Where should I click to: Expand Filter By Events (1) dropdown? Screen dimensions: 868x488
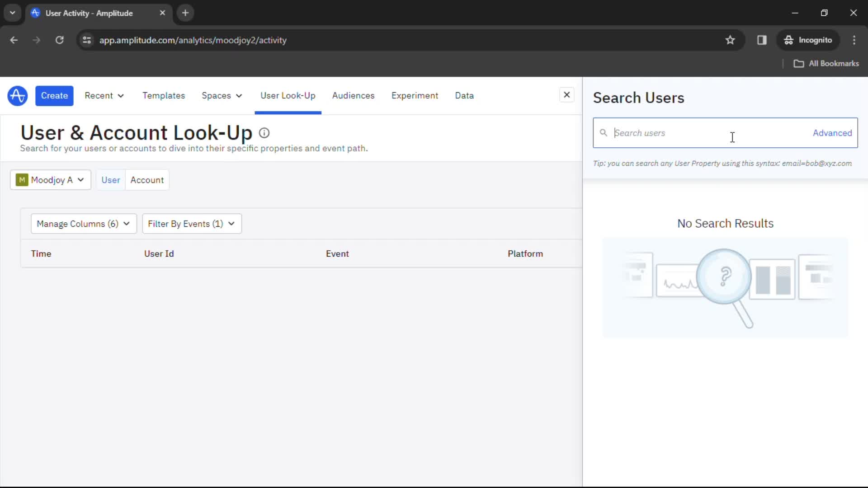pyautogui.click(x=192, y=224)
